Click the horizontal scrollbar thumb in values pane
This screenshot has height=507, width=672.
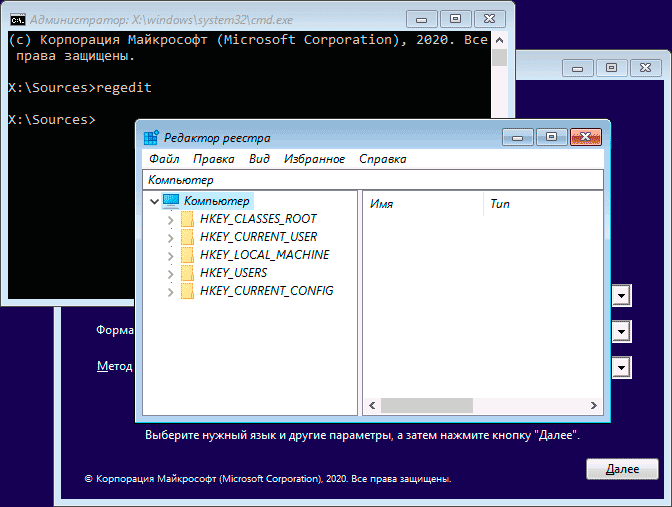(427, 405)
